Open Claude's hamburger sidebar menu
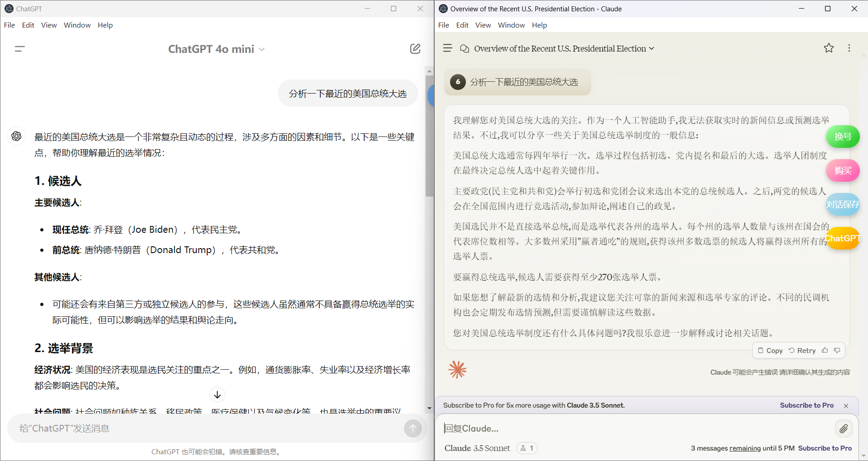 (x=447, y=48)
